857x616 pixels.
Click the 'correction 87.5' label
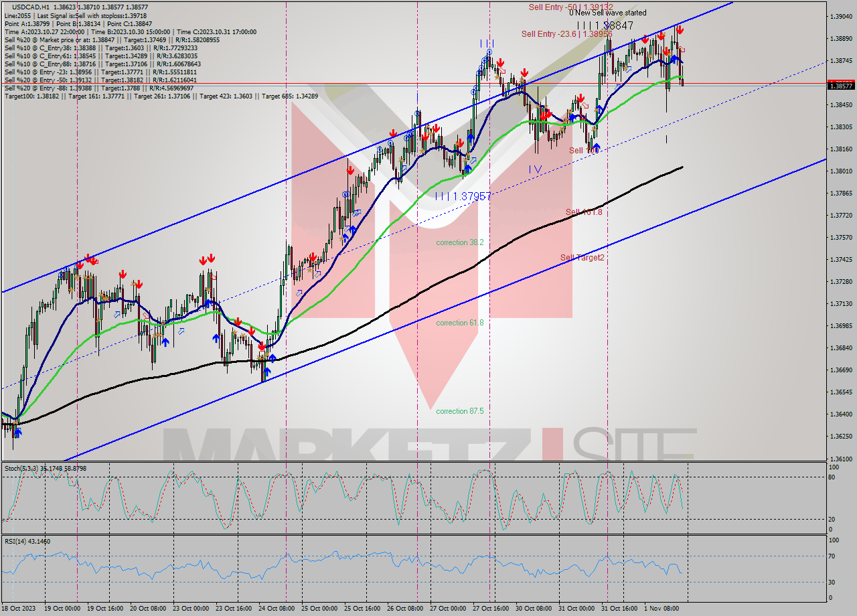pos(459,411)
